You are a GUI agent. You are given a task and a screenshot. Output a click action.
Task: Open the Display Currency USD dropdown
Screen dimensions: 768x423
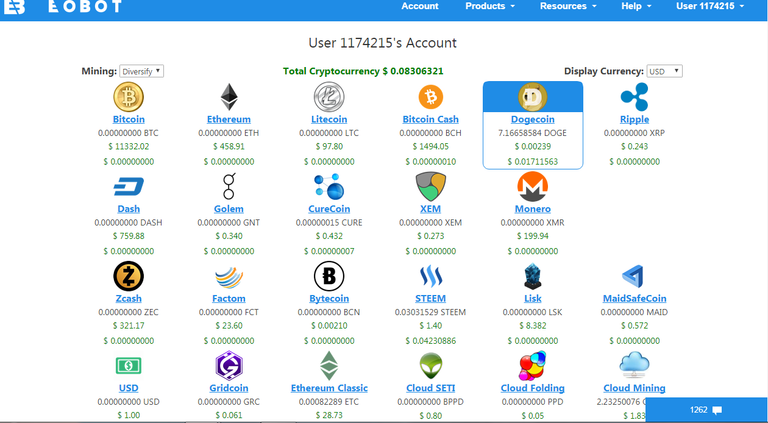pyautogui.click(x=664, y=71)
